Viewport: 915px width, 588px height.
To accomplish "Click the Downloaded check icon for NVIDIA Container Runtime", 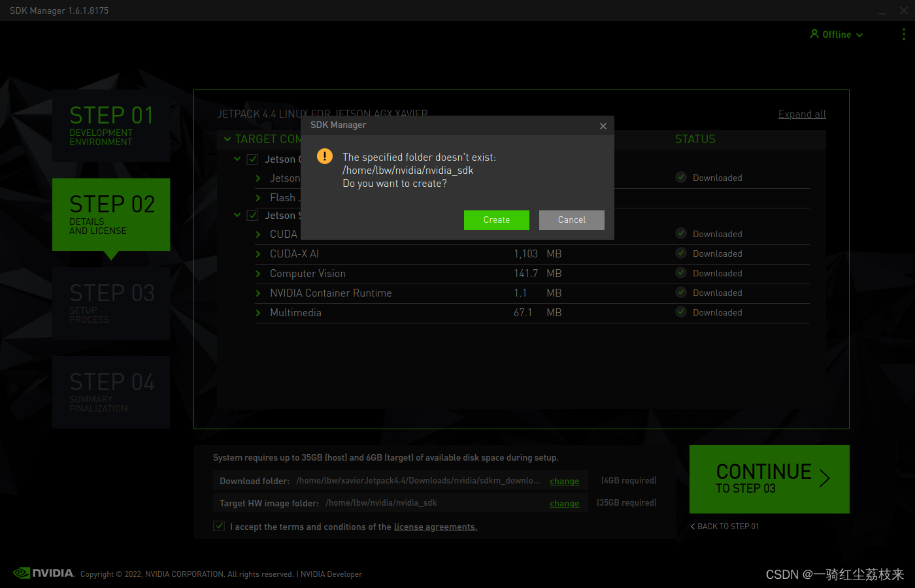I will [x=681, y=292].
